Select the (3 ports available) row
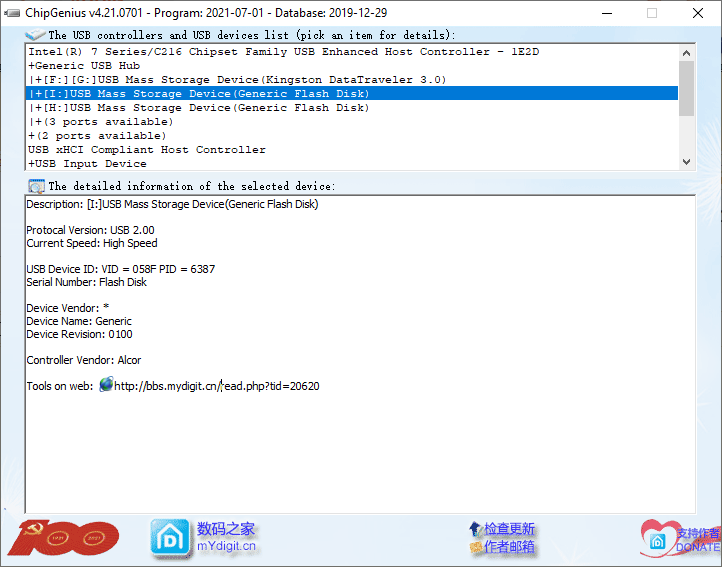 tap(352, 122)
